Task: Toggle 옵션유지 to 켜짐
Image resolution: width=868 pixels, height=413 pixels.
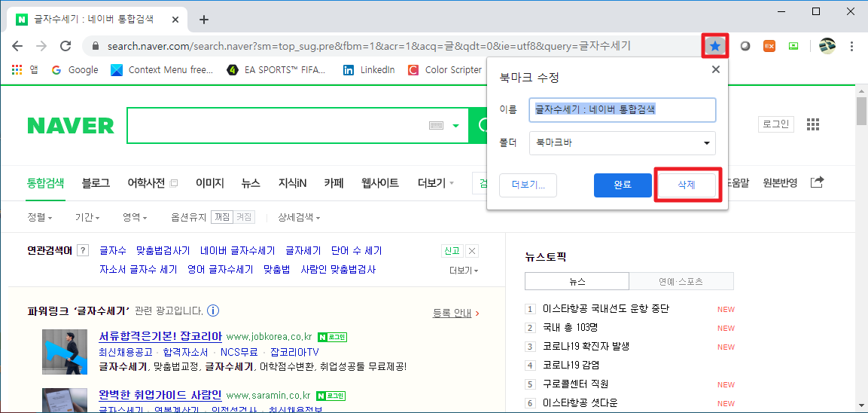Action: point(244,218)
